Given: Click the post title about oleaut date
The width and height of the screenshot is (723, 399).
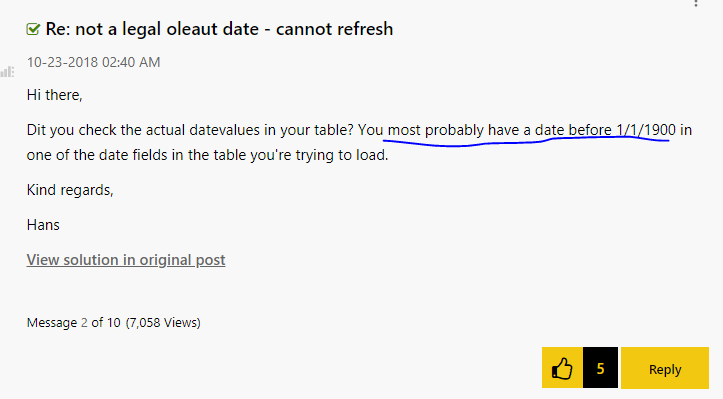Looking at the screenshot, I should click(219, 29).
